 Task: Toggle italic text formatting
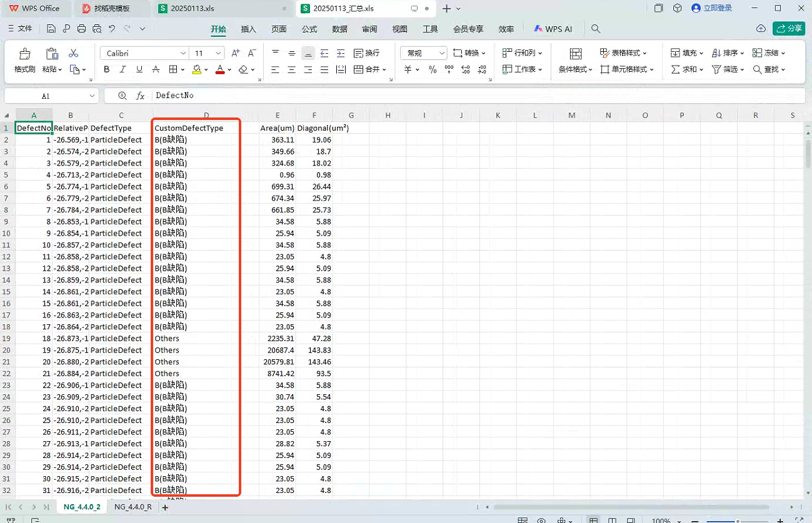(x=123, y=69)
